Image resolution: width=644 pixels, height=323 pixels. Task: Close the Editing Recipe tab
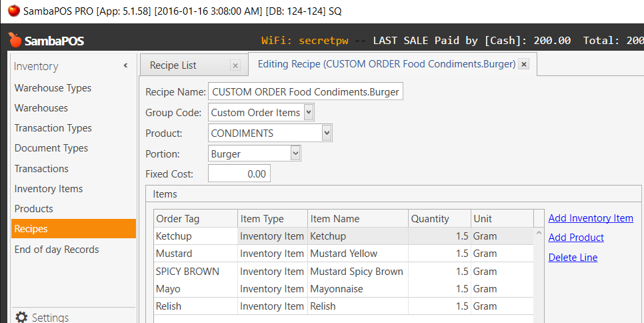523,64
